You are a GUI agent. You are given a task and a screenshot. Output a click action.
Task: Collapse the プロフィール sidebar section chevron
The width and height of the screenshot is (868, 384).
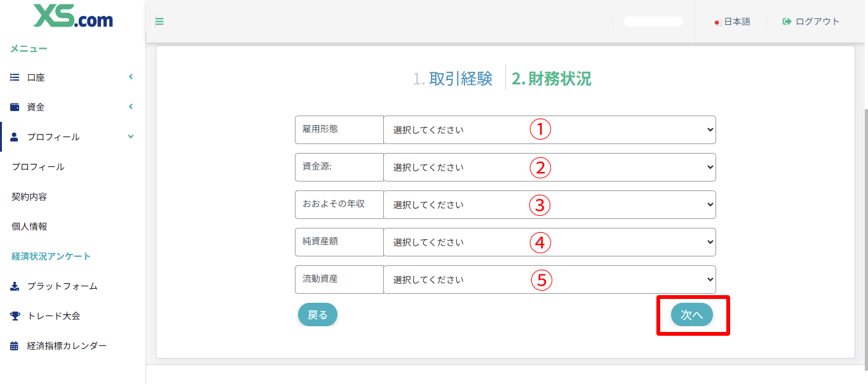point(130,136)
